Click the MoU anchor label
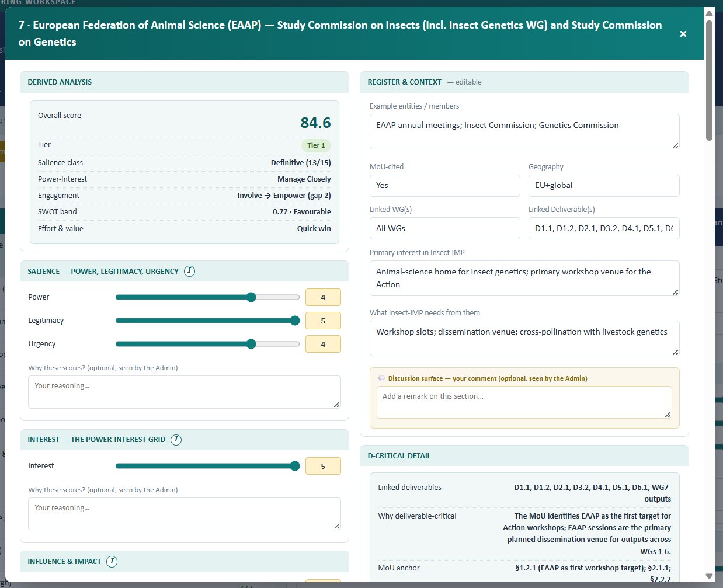This screenshot has width=723, height=588. [x=399, y=568]
